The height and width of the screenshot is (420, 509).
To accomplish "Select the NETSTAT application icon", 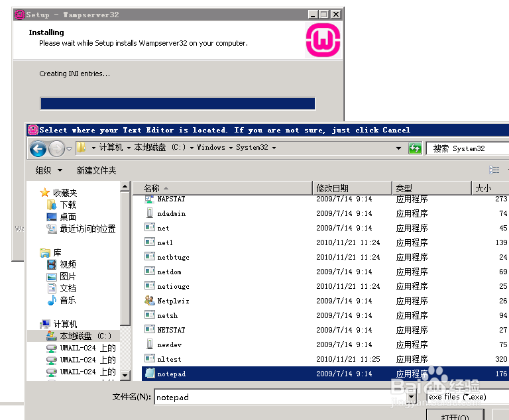I will tap(150, 329).
